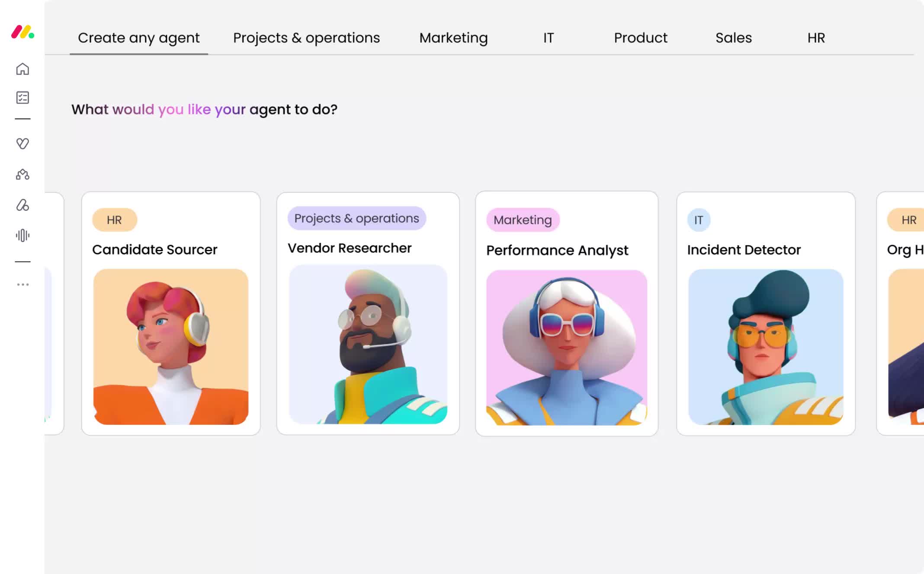Select the Performance Analyst title
Screen dimensions: 924x574
coord(557,250)
